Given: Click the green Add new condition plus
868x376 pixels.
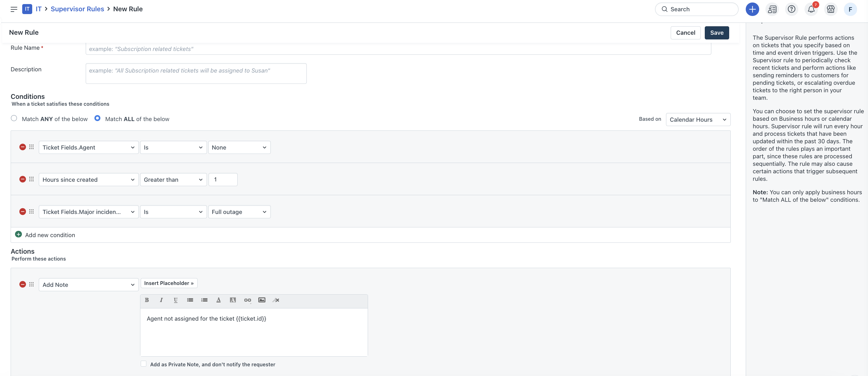Looking at the screenshot, I should 18,234.
